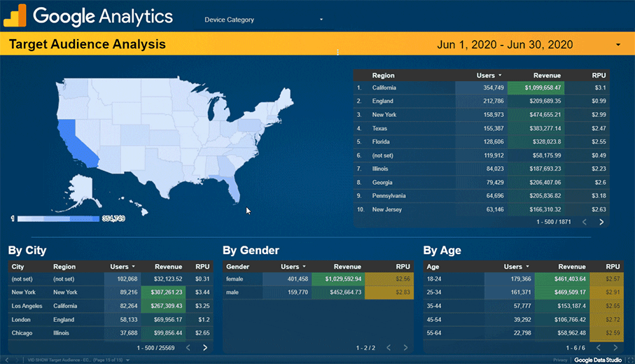
Task: Click the map user-count gradient legend bar
Action: (58, 218)
